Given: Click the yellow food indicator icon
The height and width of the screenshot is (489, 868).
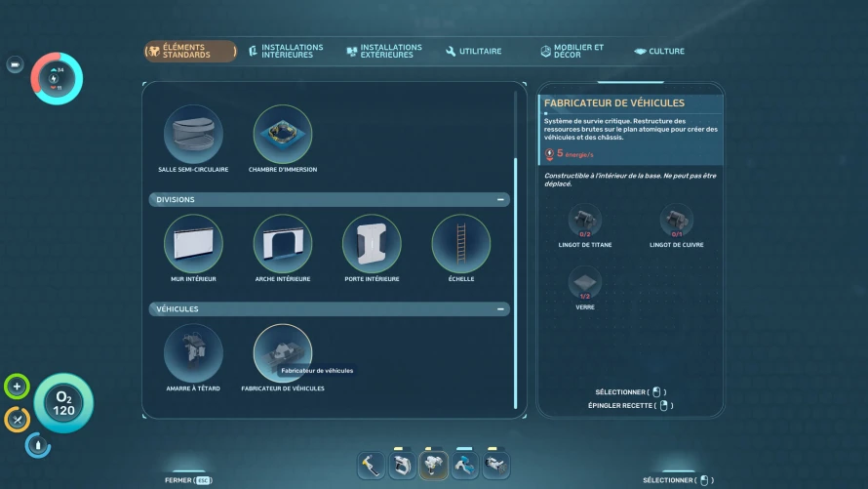Looking at the screenshot, I should [x=18, y=420].
